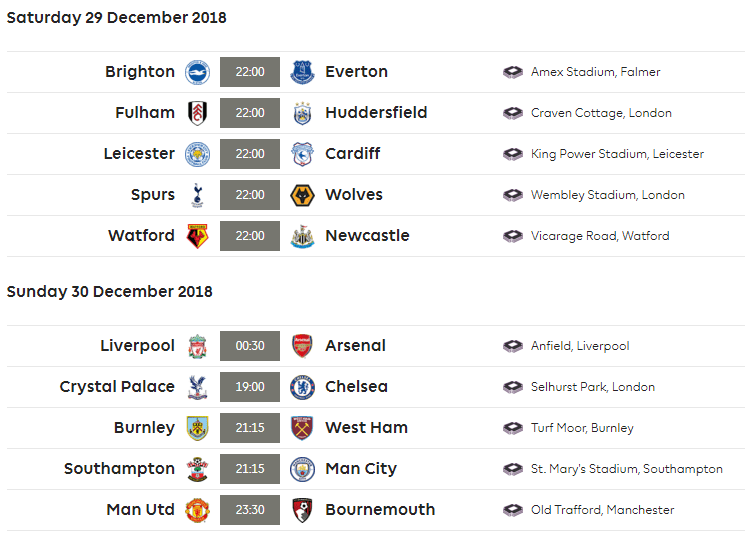
Task: Click stadium icon beside Anfield, Liverpool
Action: [513, 346]
